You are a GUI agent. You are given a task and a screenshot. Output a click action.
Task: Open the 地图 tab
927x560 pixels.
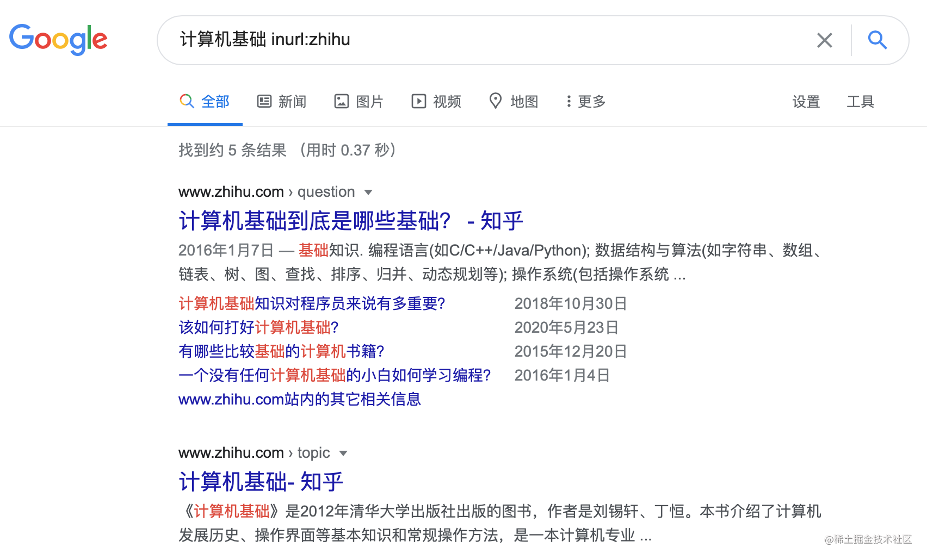(x=514, y=102)
